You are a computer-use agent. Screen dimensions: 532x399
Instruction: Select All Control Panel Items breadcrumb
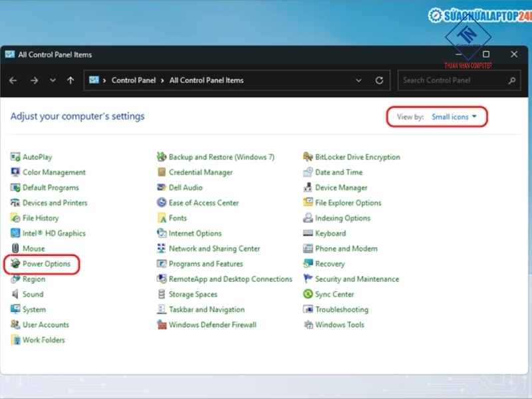click(x=206, y=80)
